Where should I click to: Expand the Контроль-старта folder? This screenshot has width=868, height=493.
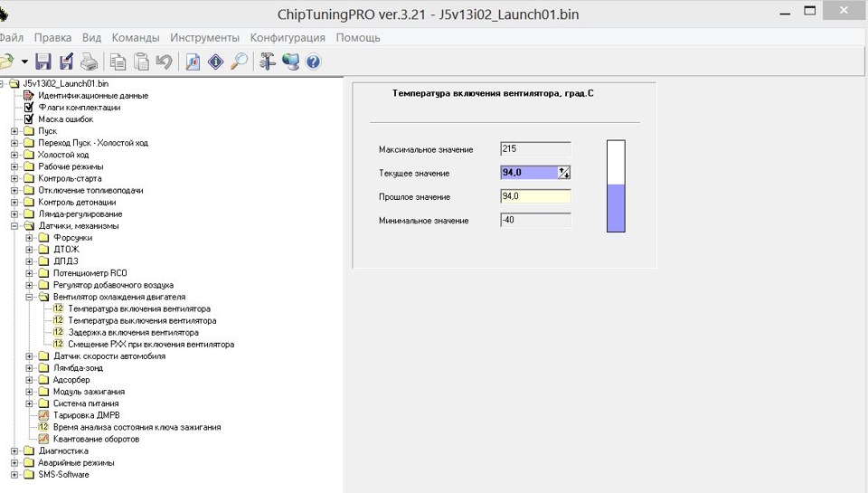point(14,178)
